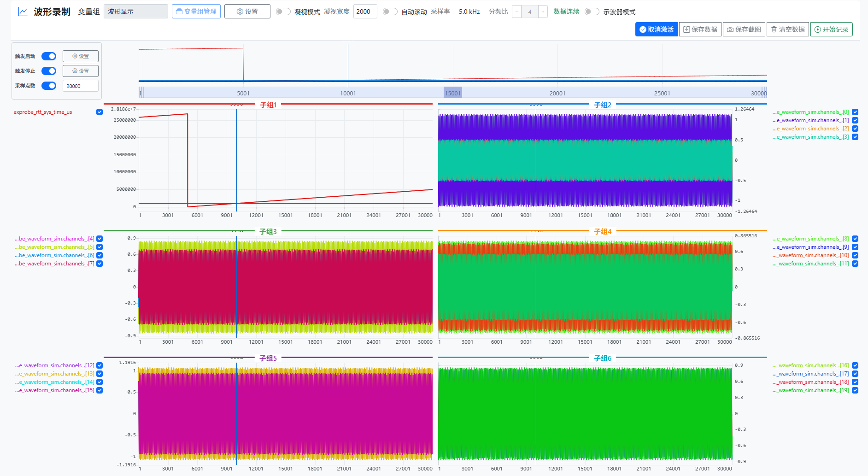Uncheck the channels_[5] checkbox

click(100, 247)
